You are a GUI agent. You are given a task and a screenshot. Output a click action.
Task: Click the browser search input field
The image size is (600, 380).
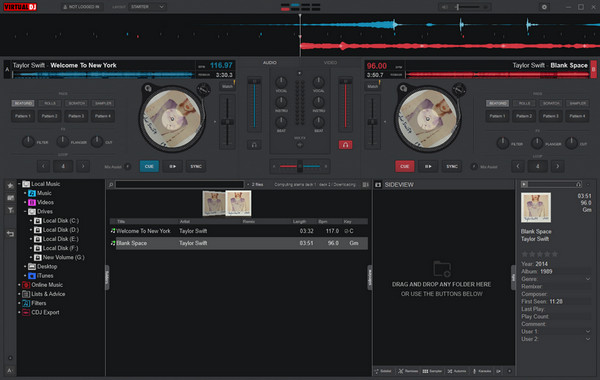pos(179,184)
